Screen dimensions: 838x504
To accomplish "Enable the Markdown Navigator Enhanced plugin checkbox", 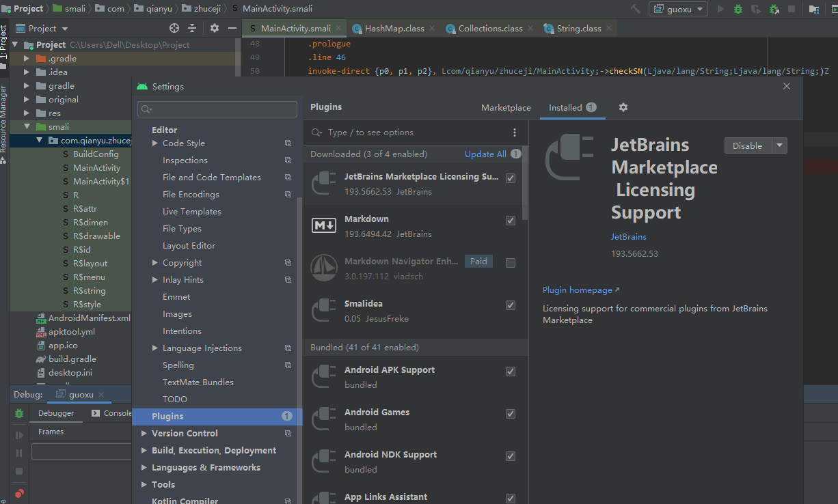I will (510, 263).
